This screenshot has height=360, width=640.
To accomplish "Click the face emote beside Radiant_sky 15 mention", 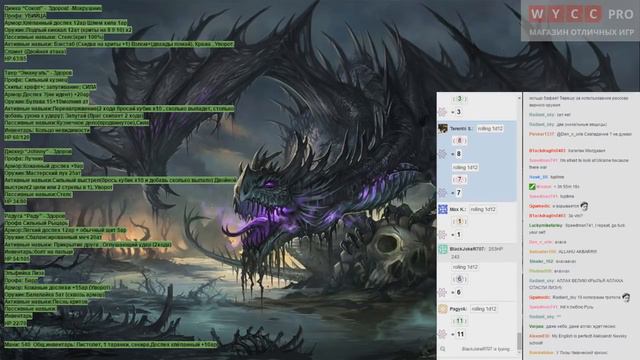I will point(626,298).
